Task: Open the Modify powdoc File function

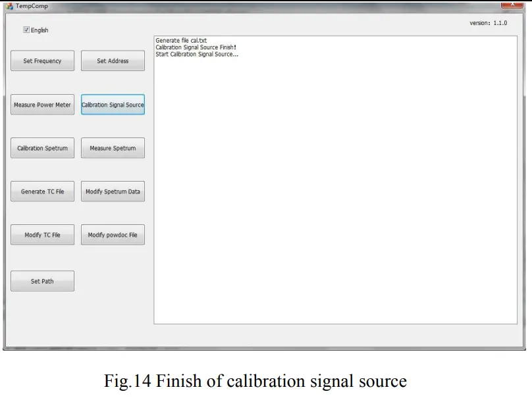Action: [x=113, y=234]
